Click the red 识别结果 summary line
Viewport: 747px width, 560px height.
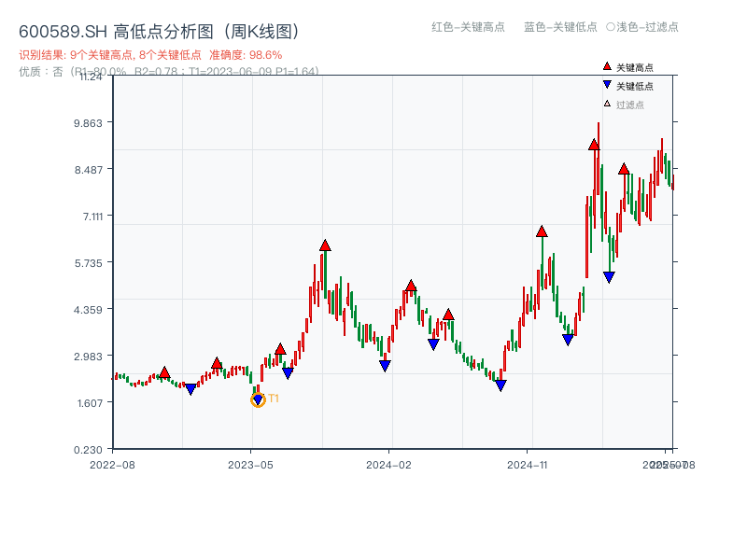click(x=150, y=55)
